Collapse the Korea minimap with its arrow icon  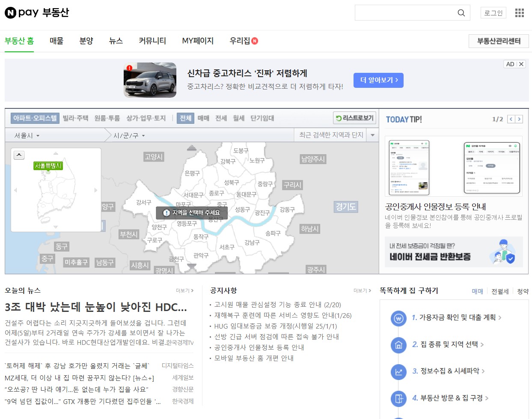click(x=19, y=155)
